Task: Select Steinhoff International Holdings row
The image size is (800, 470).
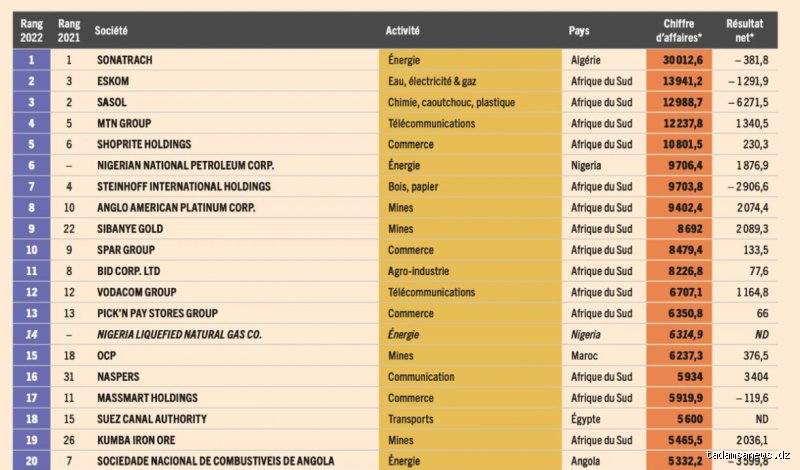Action: 395,186
